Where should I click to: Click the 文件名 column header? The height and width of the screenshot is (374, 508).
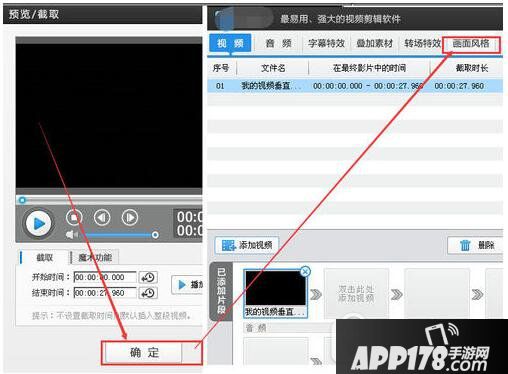click(x=273, y=68)
